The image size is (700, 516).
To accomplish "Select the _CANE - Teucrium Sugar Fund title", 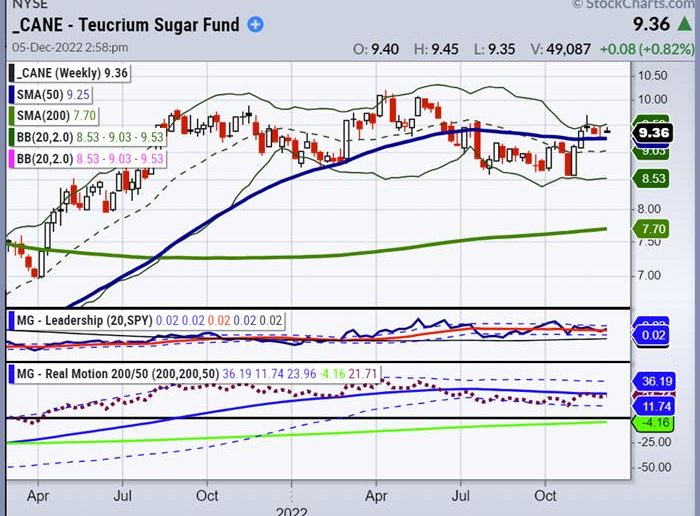I will [126, 25].
